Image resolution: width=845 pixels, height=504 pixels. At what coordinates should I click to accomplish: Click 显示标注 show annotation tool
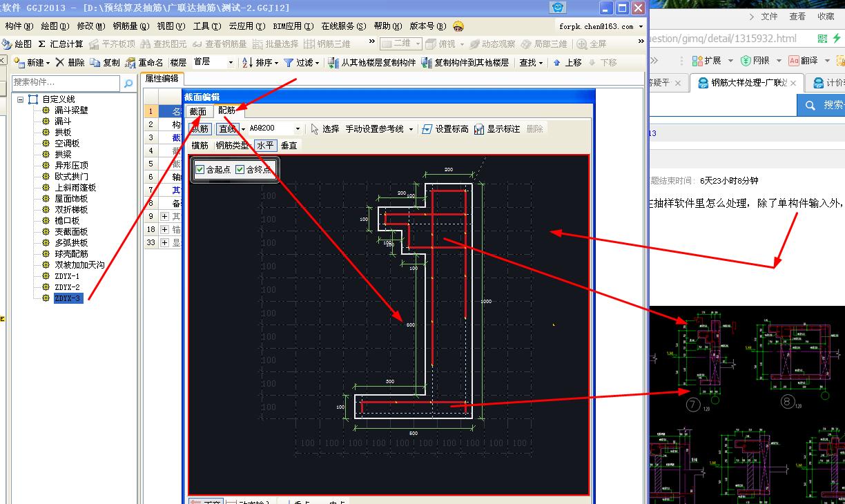(x=497, y=128)
